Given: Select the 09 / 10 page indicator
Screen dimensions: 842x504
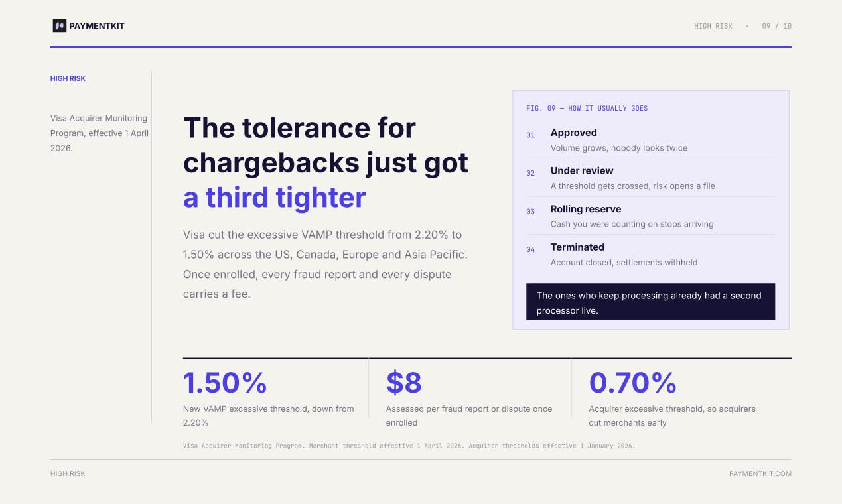Looking at the screenshot, I should click(777, 26).
